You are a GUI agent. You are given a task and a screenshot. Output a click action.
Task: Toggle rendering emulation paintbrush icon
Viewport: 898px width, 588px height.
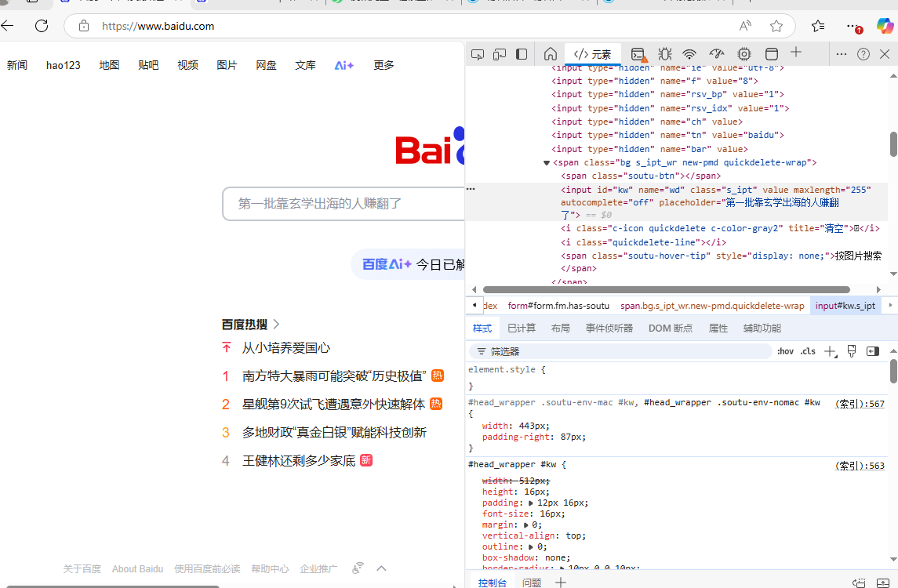point(852,351)
